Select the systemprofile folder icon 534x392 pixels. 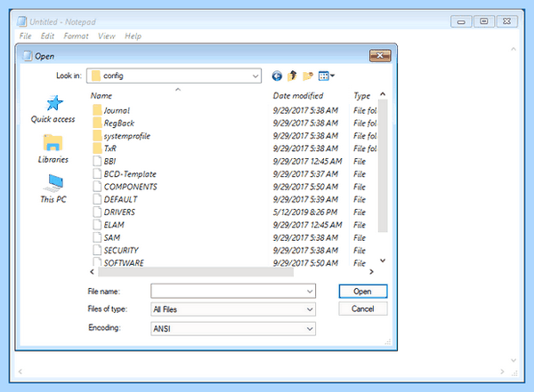pyautogui.click(x=97, y=136)
